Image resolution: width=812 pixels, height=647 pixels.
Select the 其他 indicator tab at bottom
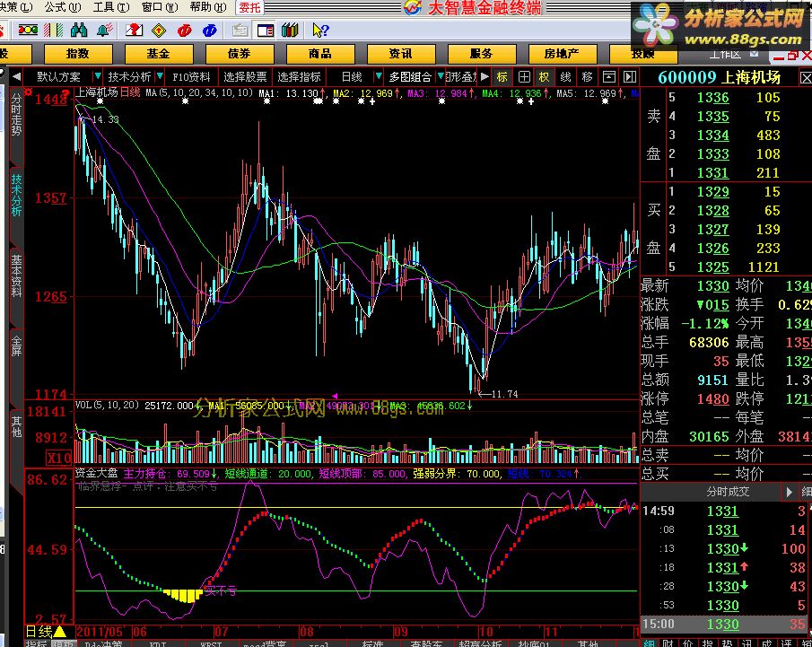(588, 644)
